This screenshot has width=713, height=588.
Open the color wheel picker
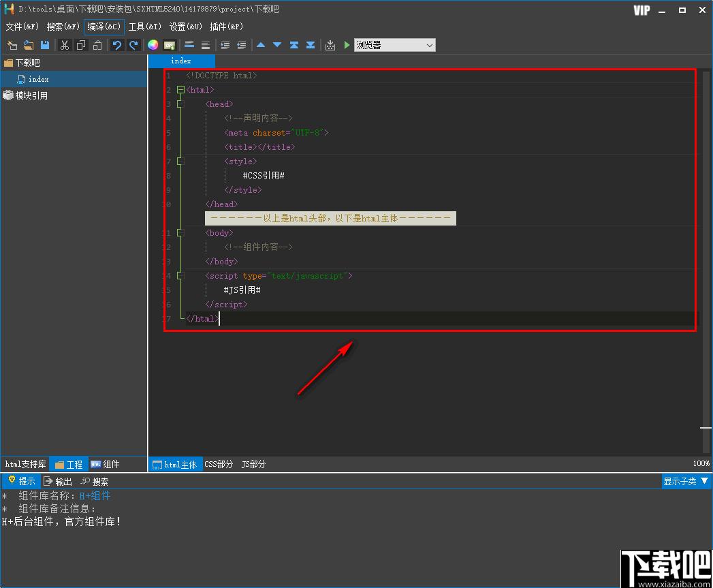click(153, 45)
